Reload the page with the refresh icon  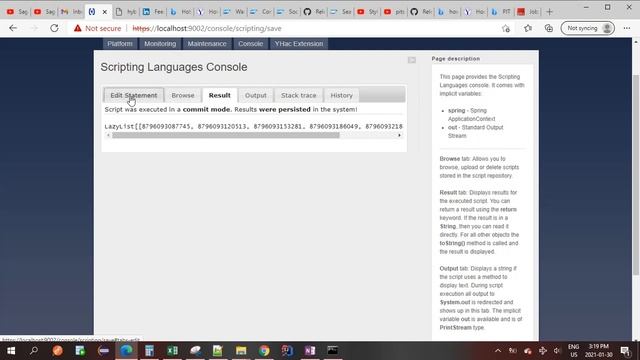[x=54, y=28]
